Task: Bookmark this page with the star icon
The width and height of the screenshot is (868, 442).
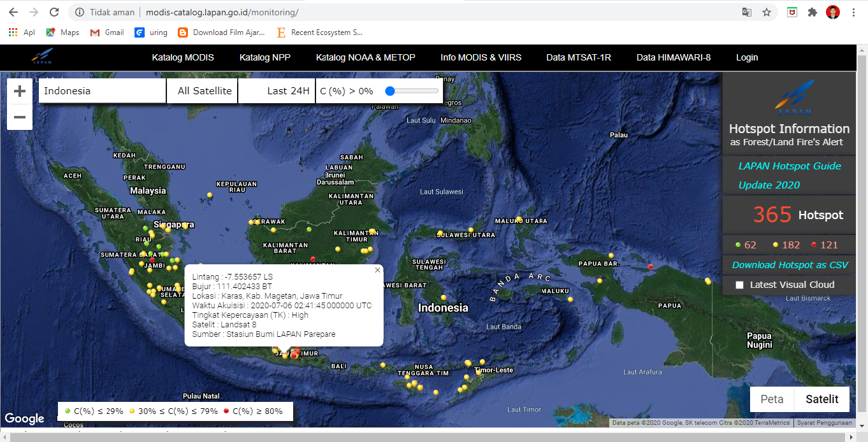Action: [x=767, y=12]
